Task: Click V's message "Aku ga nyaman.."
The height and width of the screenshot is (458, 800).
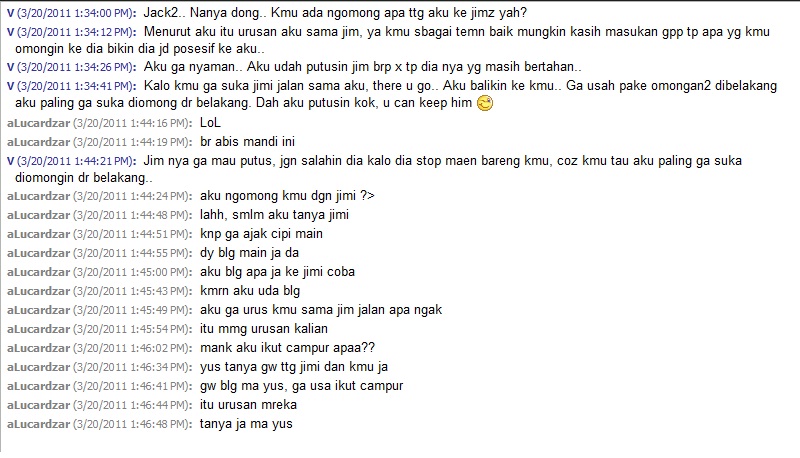Action: [363, 67]
